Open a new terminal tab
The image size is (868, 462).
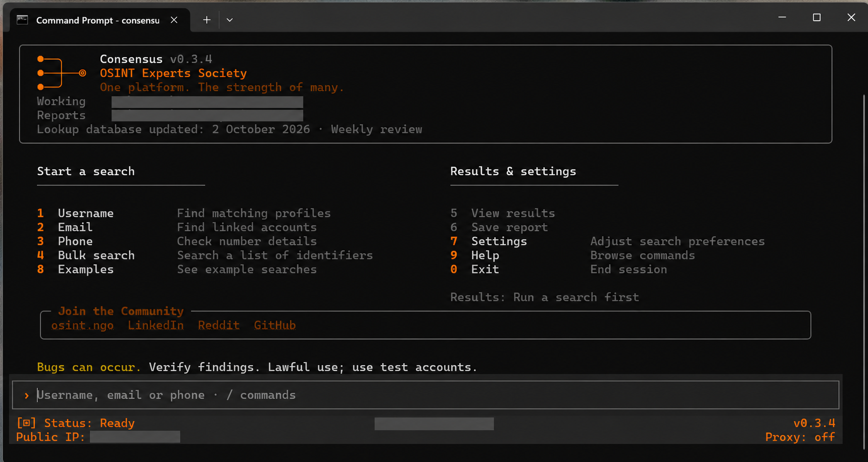[207, 20]
